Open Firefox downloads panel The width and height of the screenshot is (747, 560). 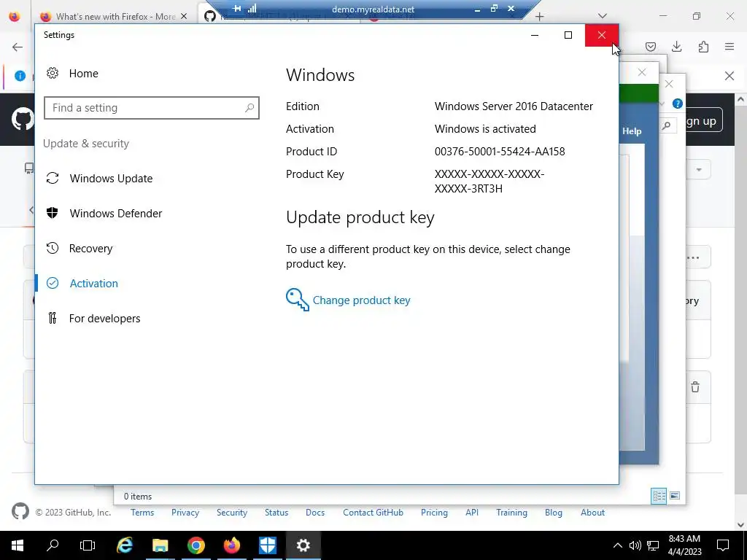point(676,47)
